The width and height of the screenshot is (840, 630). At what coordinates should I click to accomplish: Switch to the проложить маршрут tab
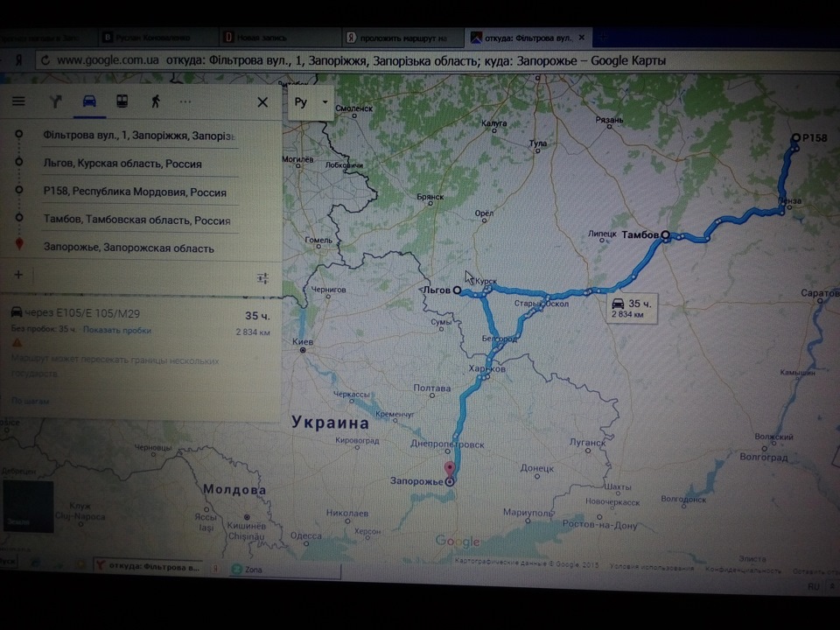pyautogui.click(x=402, y=38)
